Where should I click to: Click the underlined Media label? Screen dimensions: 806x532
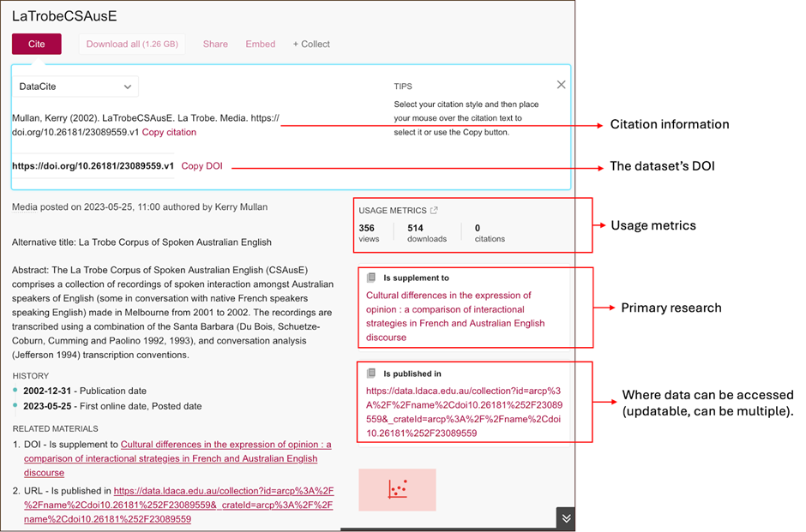[x=25, y=207]
